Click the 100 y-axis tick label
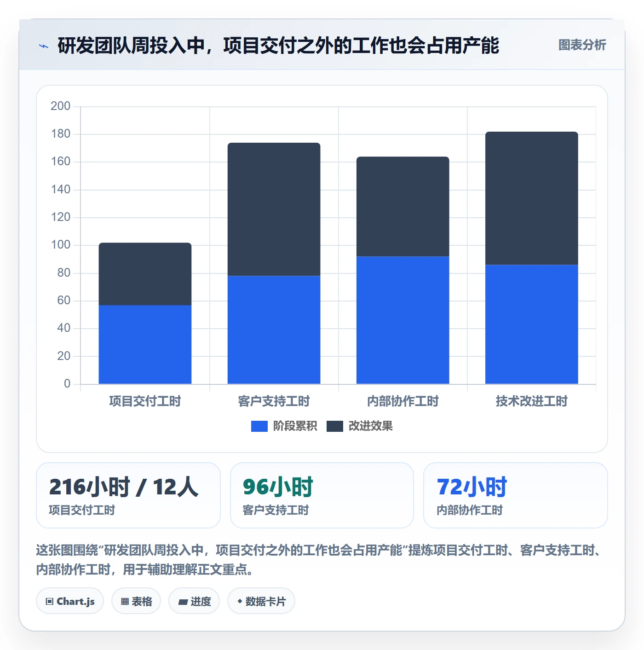Screen dimensions: 644x650 [60, 244]
